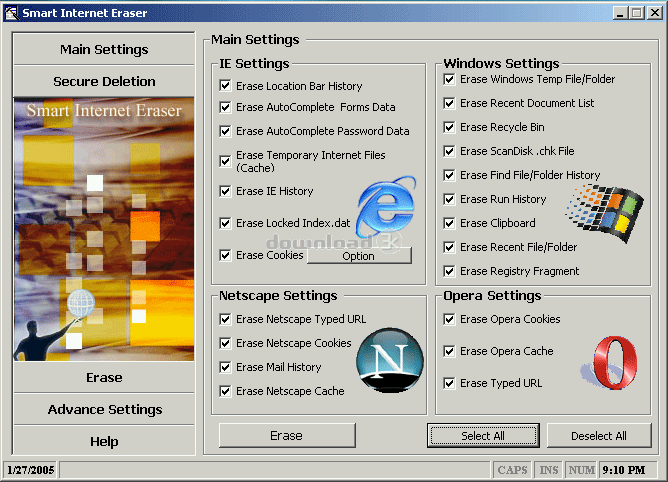Disable Erase Locked Index.dat option

(x=225, y=223)
